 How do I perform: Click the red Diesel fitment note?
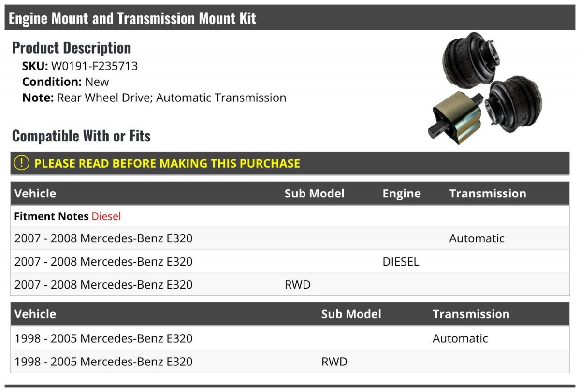click(x=106, y=216)
